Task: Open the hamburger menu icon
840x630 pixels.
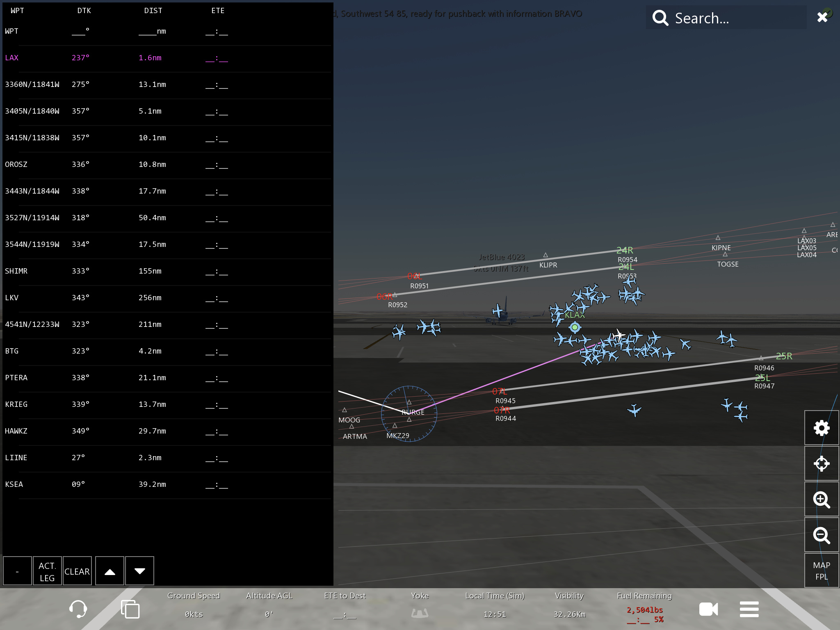Action: click(x=749, y=609)
